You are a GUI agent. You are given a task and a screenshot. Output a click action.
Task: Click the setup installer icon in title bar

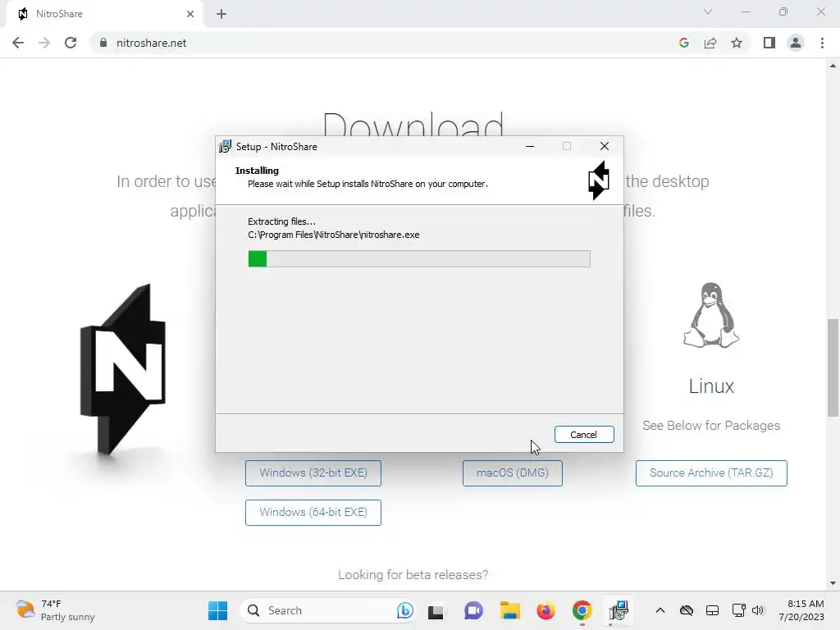pos(225,146)
